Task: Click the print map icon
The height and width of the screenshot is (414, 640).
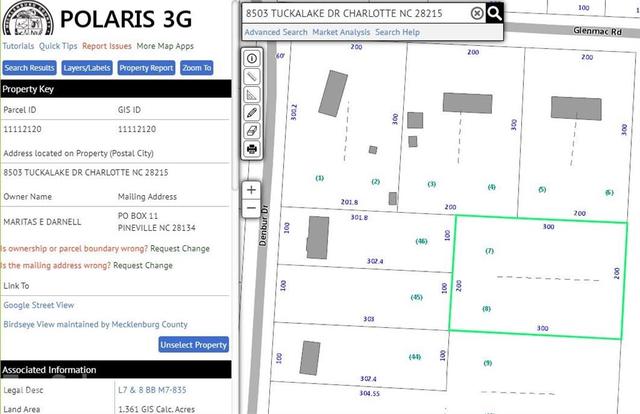Action: 251,149
